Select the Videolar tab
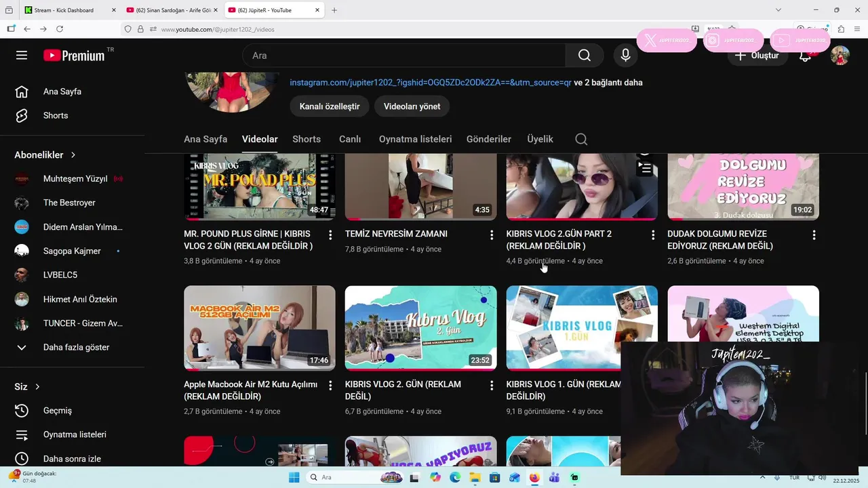The width and height of the screenshot is (868, 488). click(260, 139)
